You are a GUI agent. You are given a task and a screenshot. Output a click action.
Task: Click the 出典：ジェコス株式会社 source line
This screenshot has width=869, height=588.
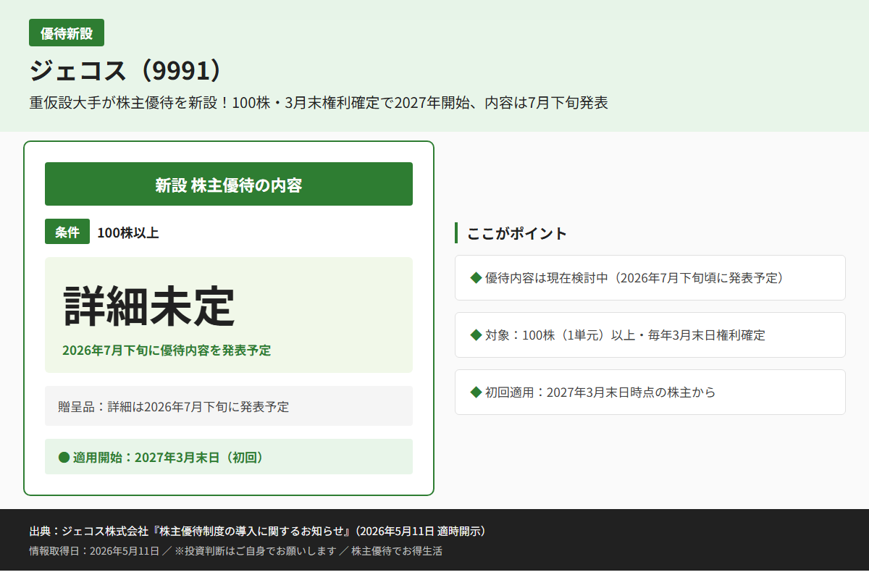258,531
